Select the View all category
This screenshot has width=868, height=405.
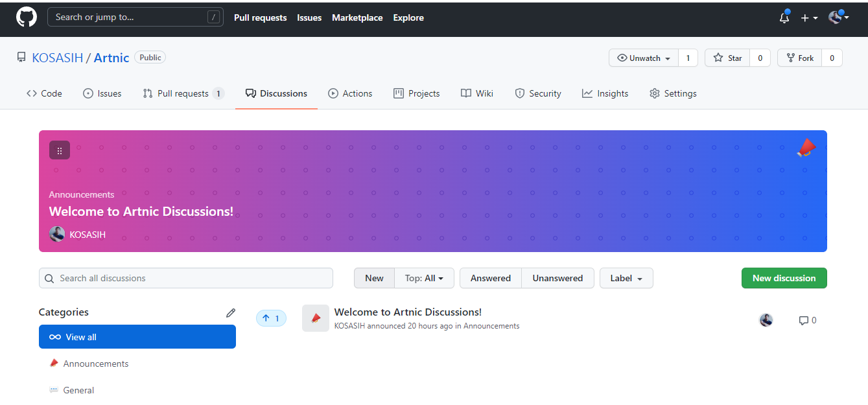pos(137,337)
